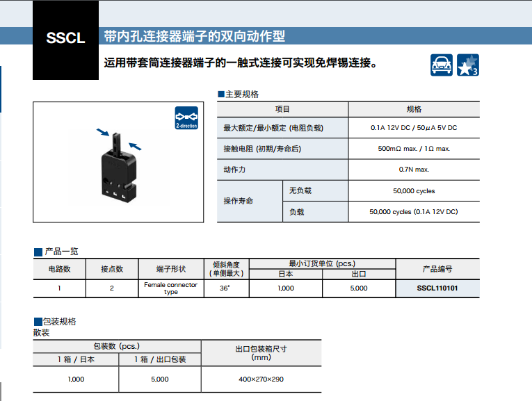Viewport: 532px width, 401px height.
Task: Click the automotive car icon
Action: [441, 65]
